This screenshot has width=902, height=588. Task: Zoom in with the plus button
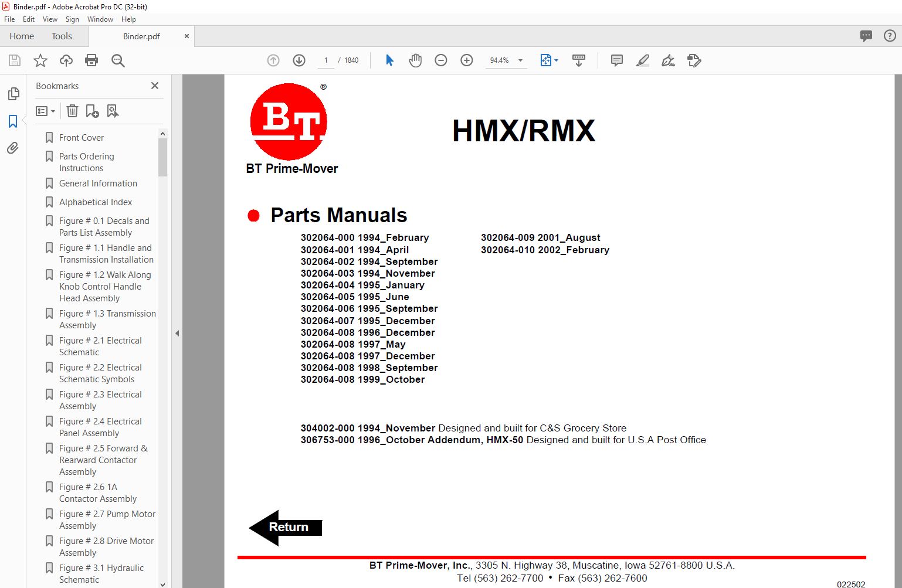[467, 60]
